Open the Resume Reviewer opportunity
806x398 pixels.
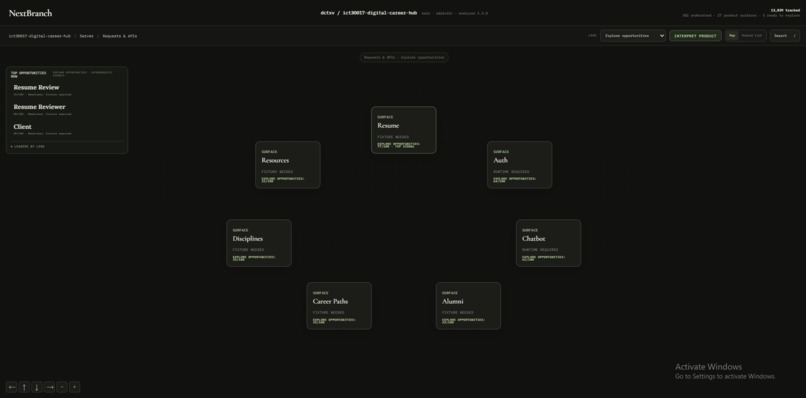click(67, 110)
